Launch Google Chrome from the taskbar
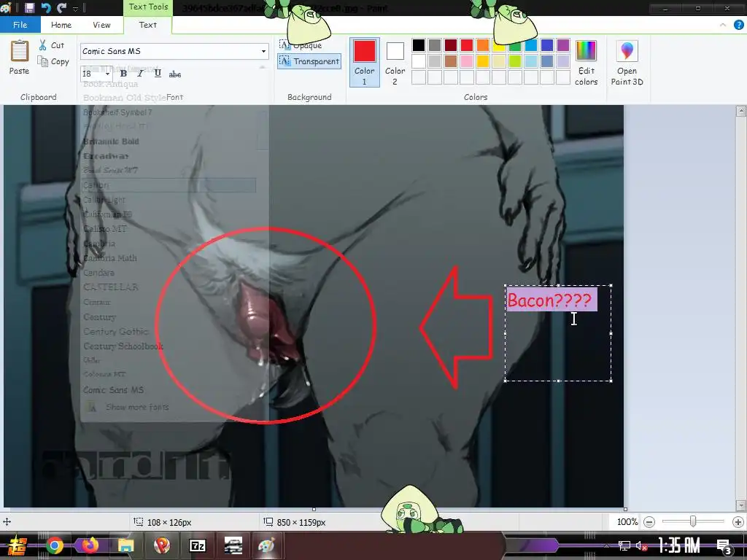The image size is (747, 560). coord(55,545)
